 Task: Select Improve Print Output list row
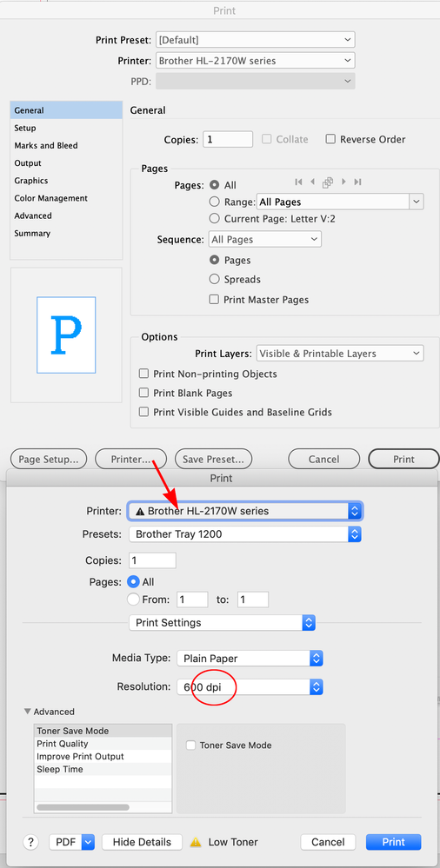[x=103, y=756]
